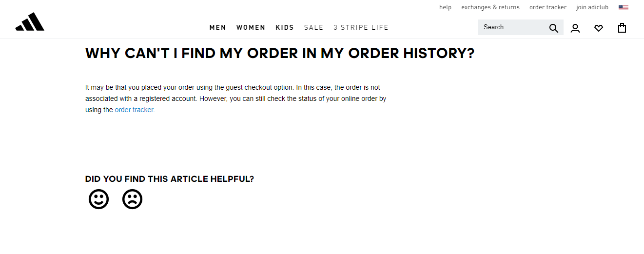Viewport: 644px width, 254px height.
Task: Open exchanges & returns link
Action: click(x=490, y=7)
